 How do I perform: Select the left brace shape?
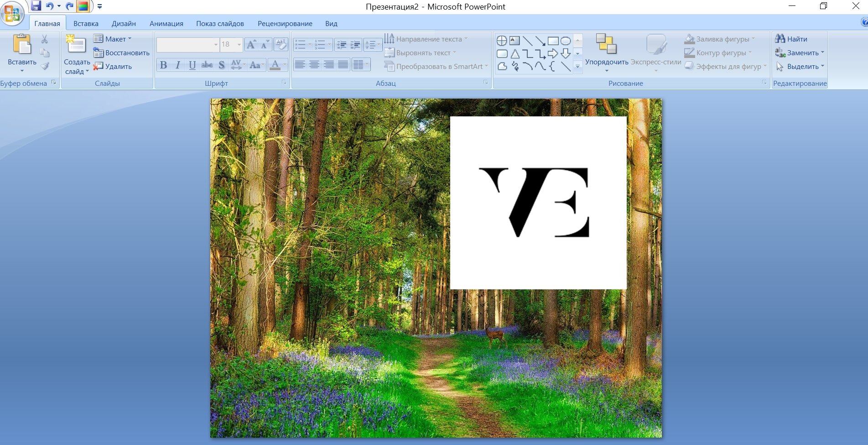point(553,67)
